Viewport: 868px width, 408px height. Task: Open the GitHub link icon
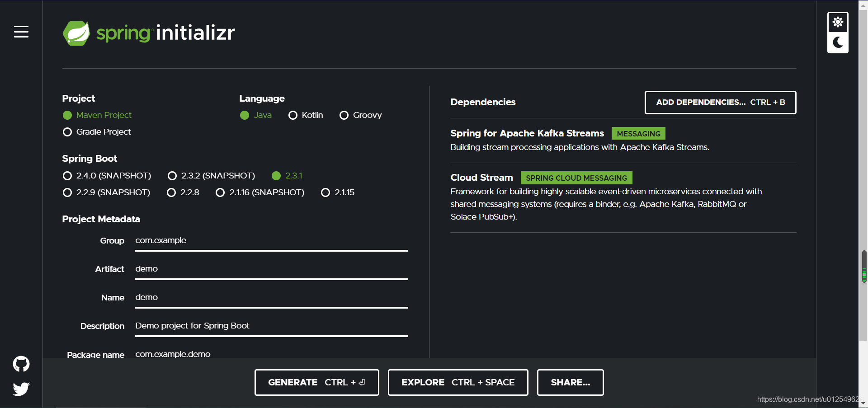21,364
